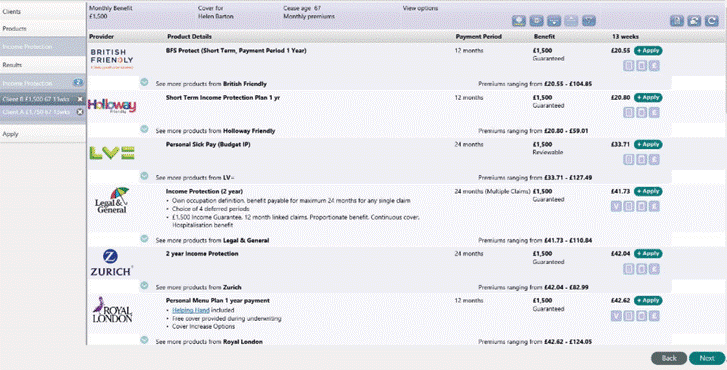Viewport: 727px width, 370px height.
Task: Expand more products from Legal & General
Action: [x=144, y=238]
